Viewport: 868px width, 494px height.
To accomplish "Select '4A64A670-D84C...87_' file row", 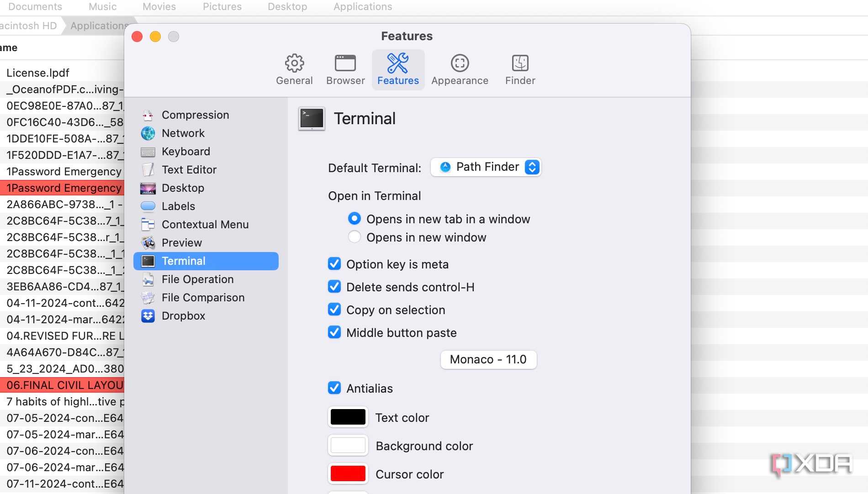I will tap(62, 352).
